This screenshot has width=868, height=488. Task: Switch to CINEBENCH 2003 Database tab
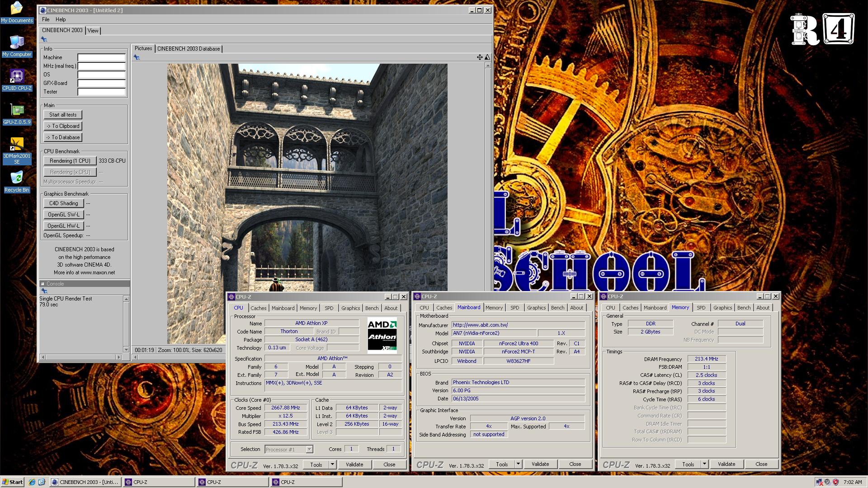tap(189, 49)
